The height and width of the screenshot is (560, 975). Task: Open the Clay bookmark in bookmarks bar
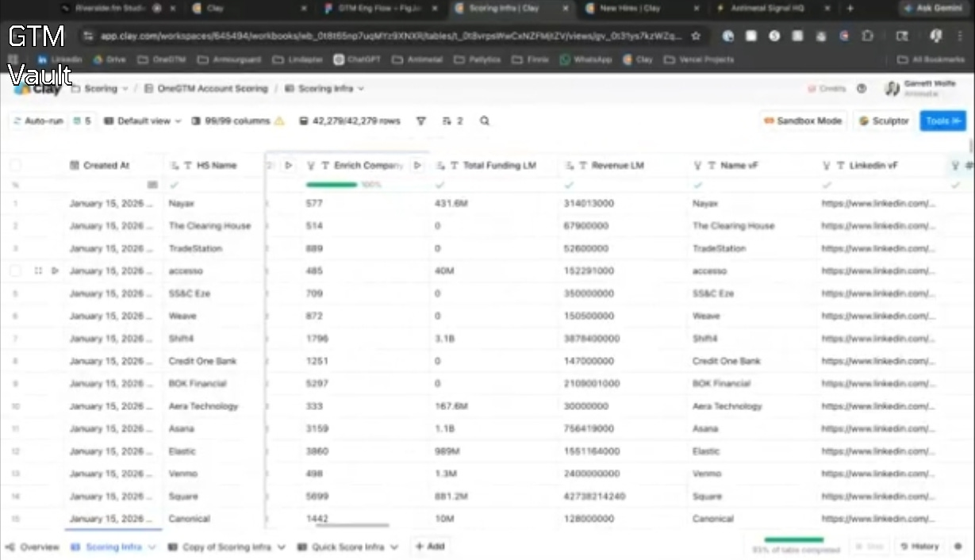click(x=639, y=59)
